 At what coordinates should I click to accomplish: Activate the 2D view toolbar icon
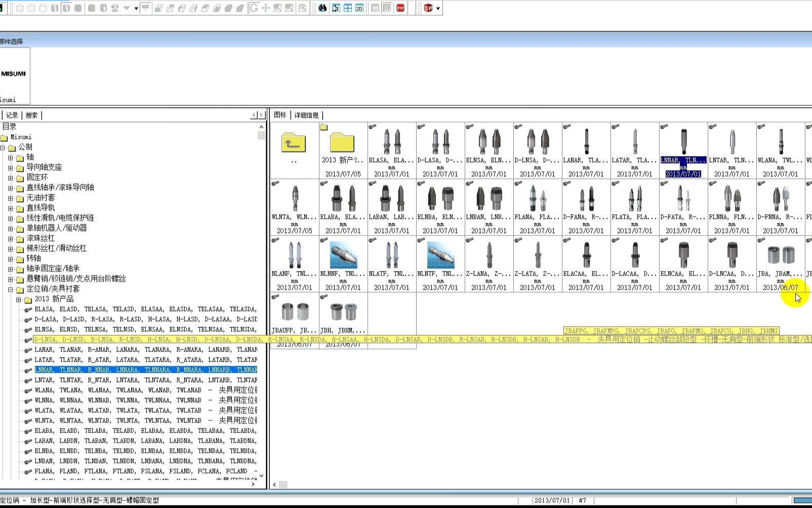tap(359, 8)
